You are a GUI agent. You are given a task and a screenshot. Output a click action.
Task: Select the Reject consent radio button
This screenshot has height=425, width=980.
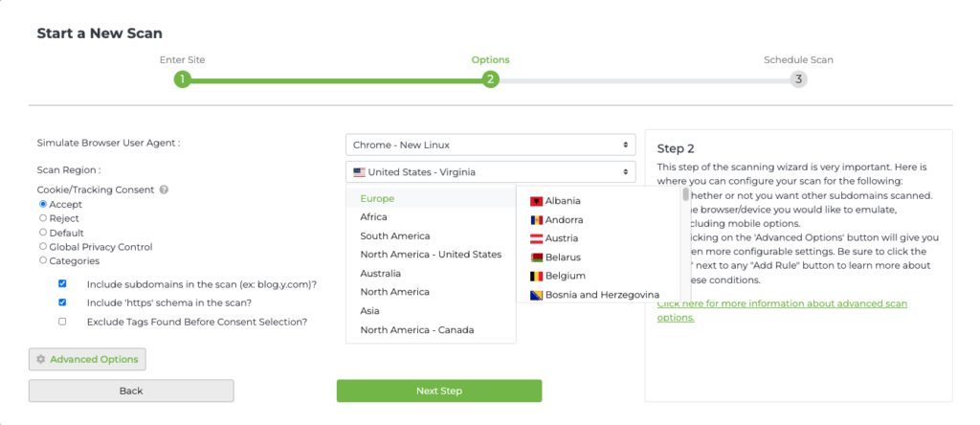43,218
